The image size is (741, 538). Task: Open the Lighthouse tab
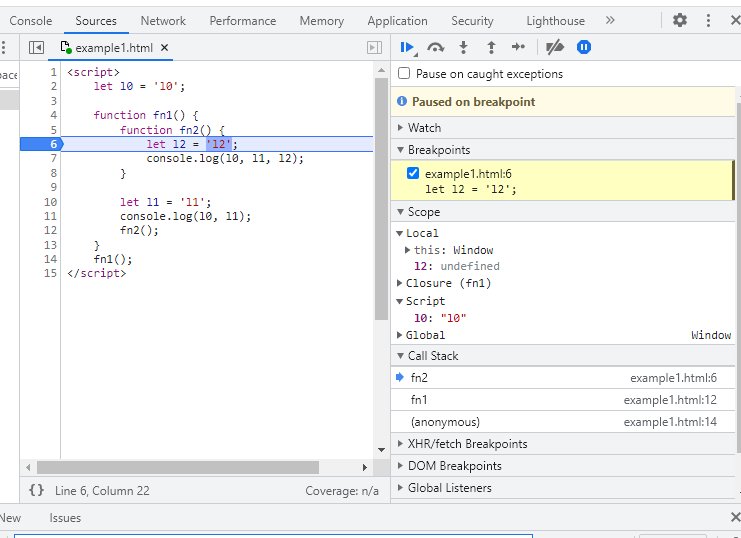(555, 21)
